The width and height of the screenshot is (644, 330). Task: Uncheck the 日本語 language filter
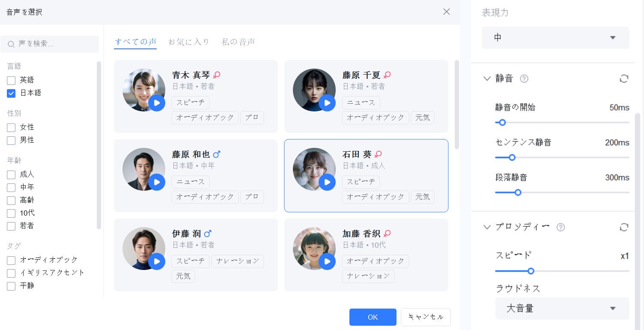tap(12, 93)
